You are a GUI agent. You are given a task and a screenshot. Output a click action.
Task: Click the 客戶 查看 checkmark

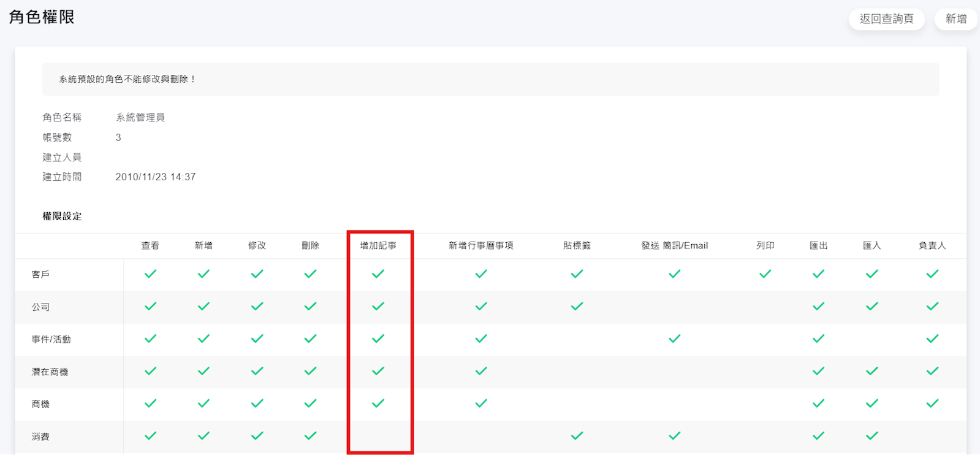[x=150, y=274]
